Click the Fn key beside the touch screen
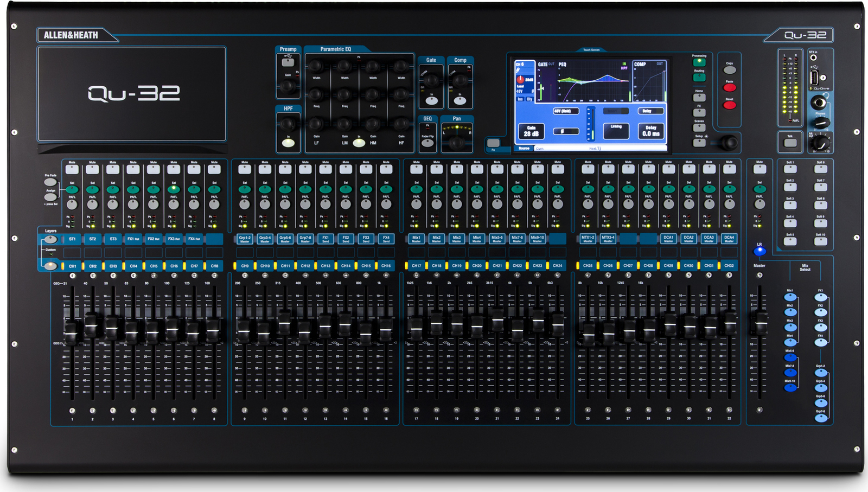The width and height of the screenshot is (868, 492). pyautogui.click(x=493, y=143)
